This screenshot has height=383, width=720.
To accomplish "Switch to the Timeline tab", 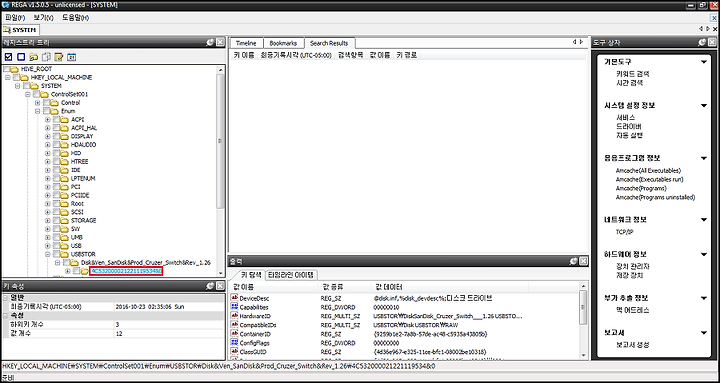I will point(246,43).
